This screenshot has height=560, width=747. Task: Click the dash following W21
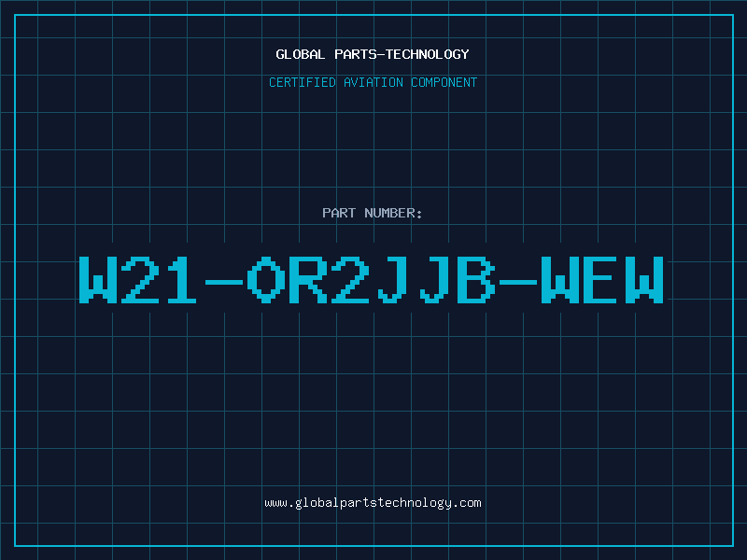coord(223,282)
